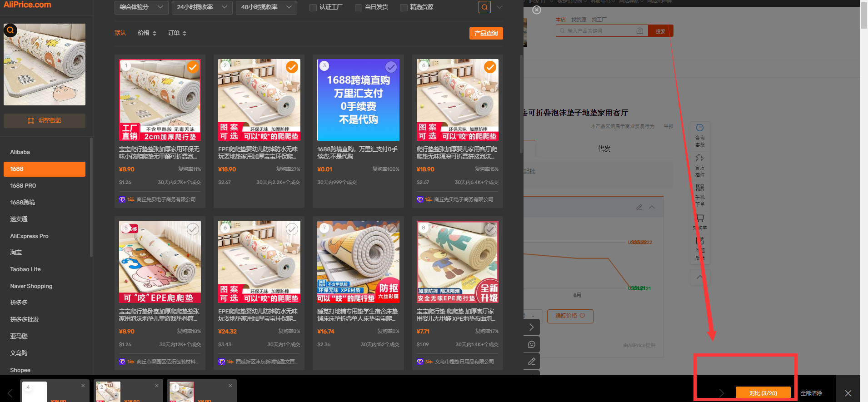The width and height of the screenshot is (868, 402).
Task: Select product 6 for comparison via its checkmark
Action: [x=292, y=229]
